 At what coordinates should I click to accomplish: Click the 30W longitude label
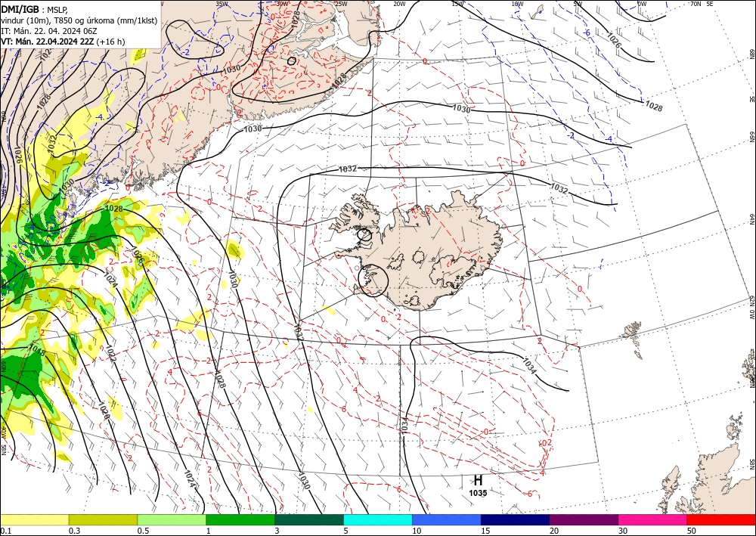point(282,4)
